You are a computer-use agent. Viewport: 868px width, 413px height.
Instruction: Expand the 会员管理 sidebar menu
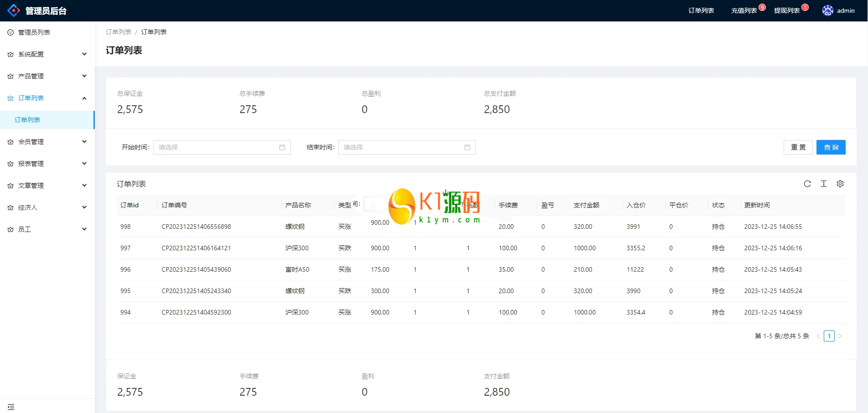coord(47,142)
